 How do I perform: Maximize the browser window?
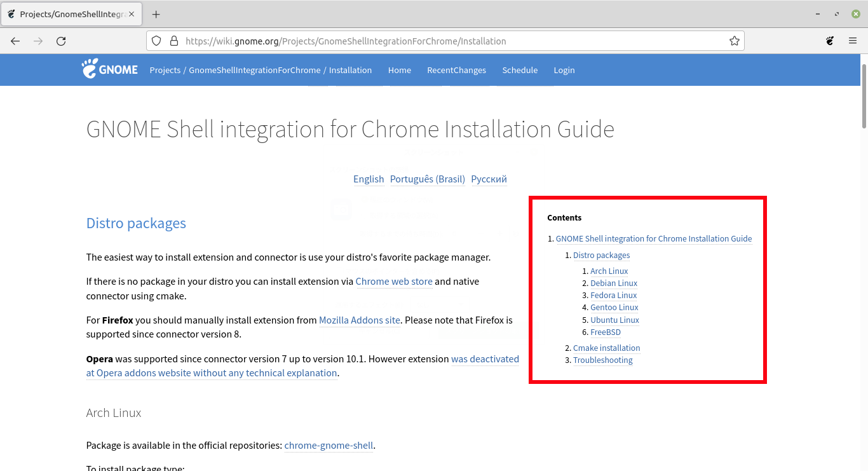pos(836,14)
